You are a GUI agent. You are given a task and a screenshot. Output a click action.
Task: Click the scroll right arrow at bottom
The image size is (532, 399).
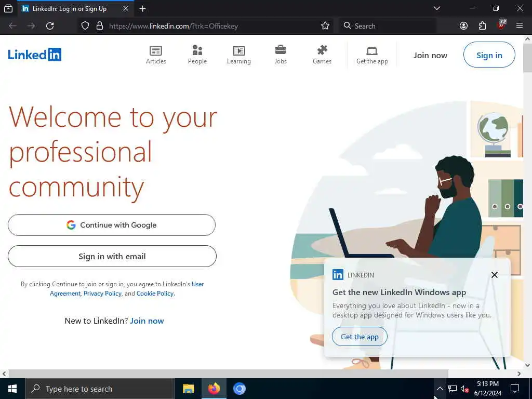coord(519,374)
